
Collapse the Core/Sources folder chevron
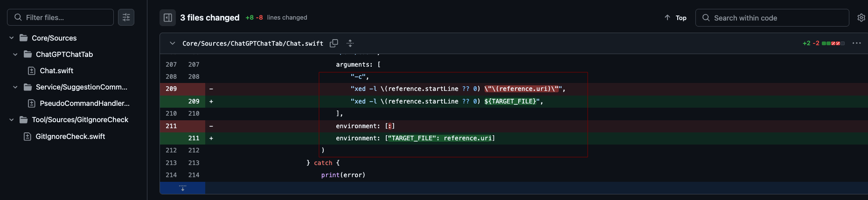coord(12,38)
